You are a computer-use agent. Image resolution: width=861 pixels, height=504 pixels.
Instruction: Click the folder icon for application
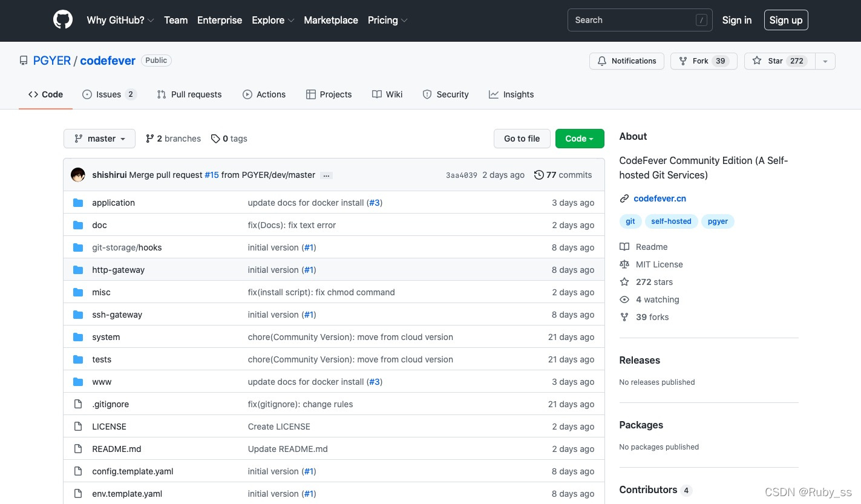click(x=78, y=203)
